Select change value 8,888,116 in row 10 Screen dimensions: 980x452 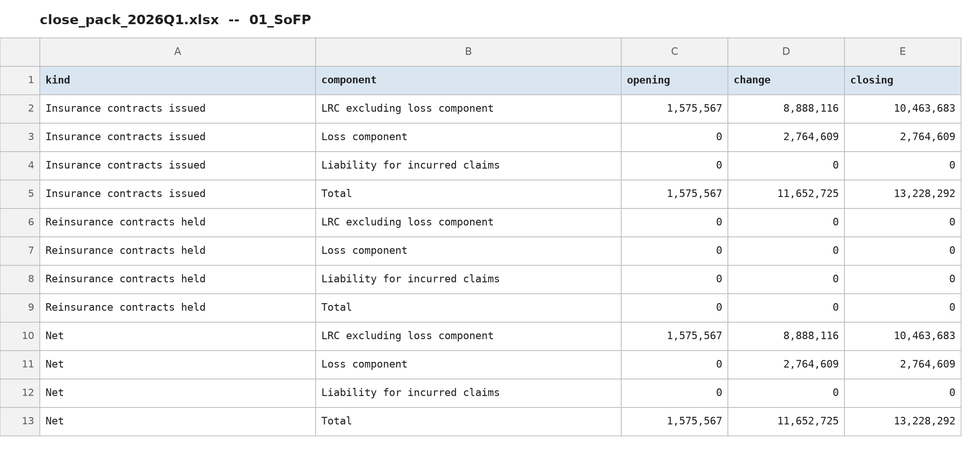786,336
